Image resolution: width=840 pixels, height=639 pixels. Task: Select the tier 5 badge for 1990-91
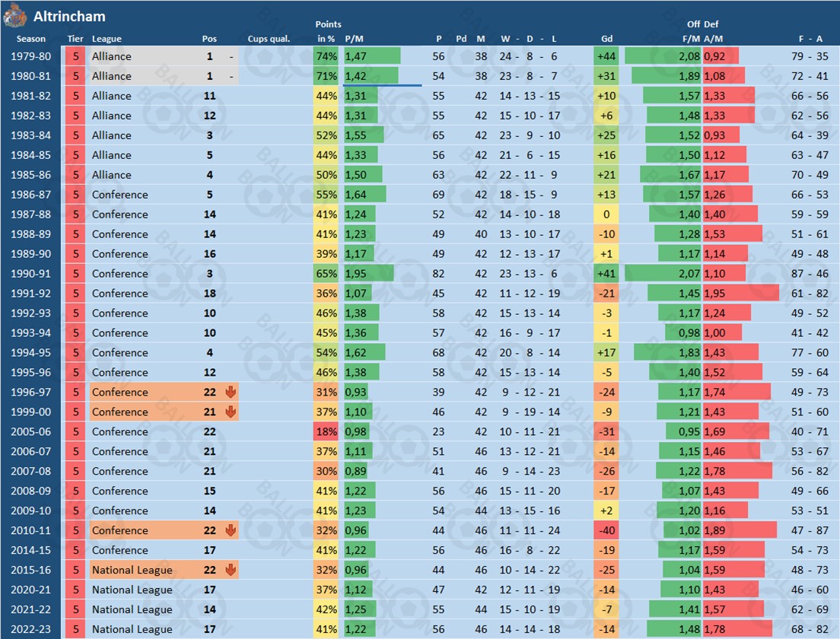tap(75, 273)
